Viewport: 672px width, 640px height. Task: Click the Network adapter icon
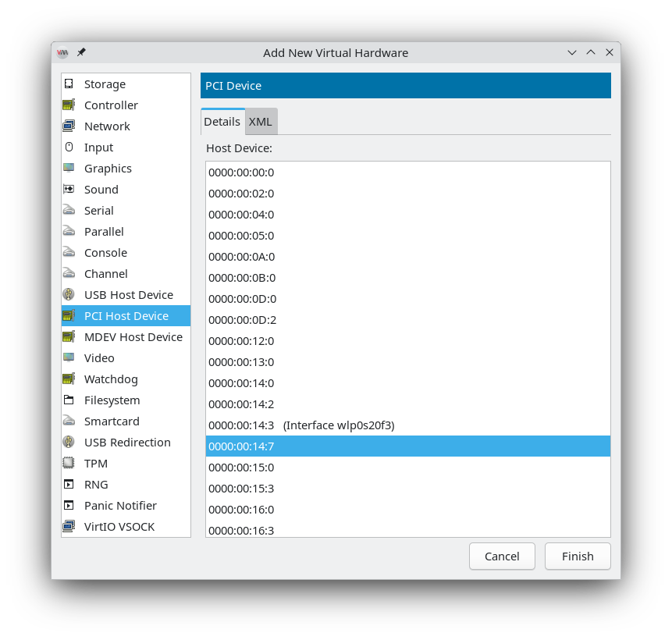(x=69, y=126)
